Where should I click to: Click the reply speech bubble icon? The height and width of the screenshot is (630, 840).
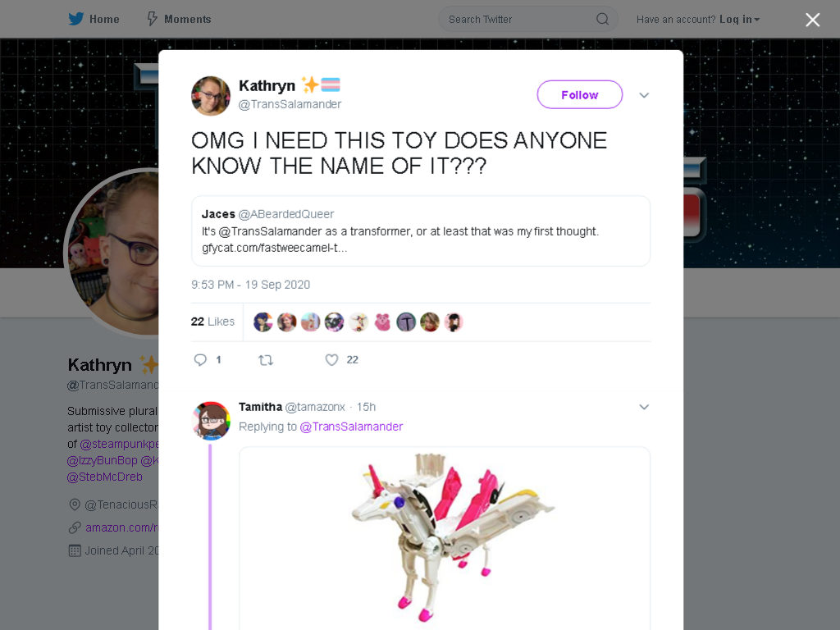[x=200, y=360]
